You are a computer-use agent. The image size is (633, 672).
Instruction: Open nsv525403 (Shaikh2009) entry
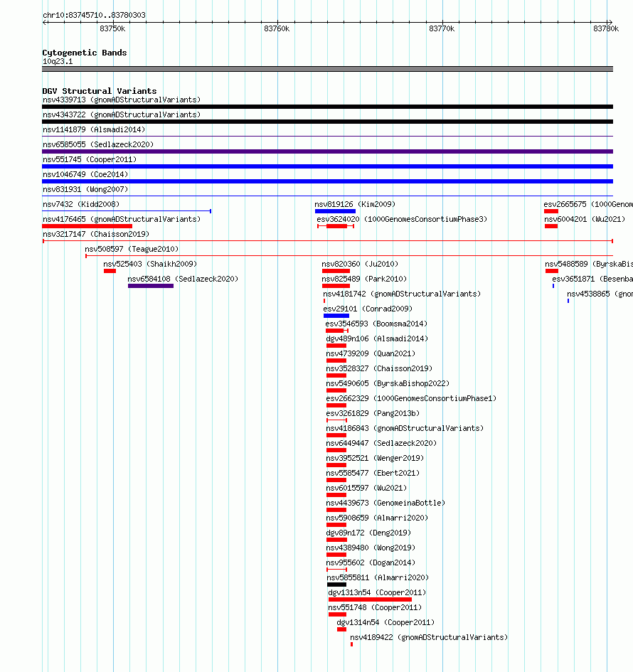click(x=150, y=264)
